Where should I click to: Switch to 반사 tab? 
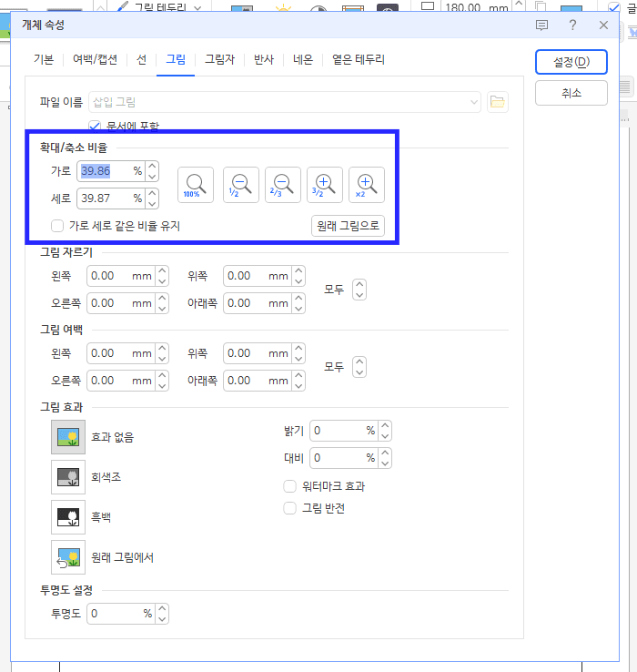(x=264, y=59)
